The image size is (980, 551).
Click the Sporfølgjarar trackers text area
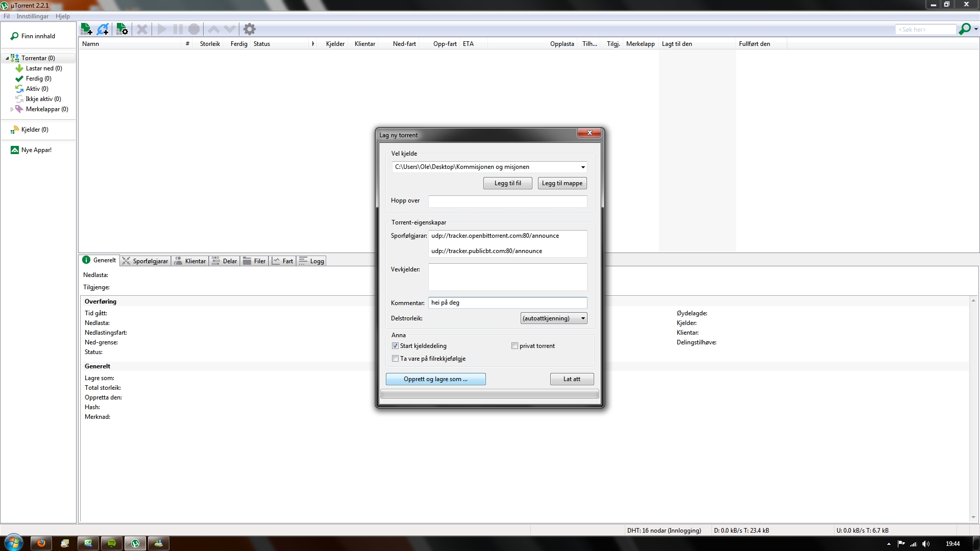507,243
